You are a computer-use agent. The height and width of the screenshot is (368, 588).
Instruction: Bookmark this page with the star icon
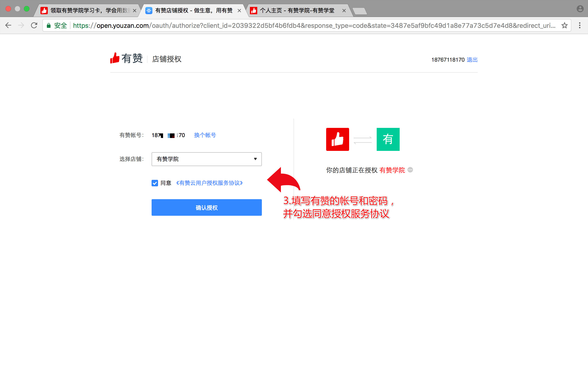click(564, 25)
